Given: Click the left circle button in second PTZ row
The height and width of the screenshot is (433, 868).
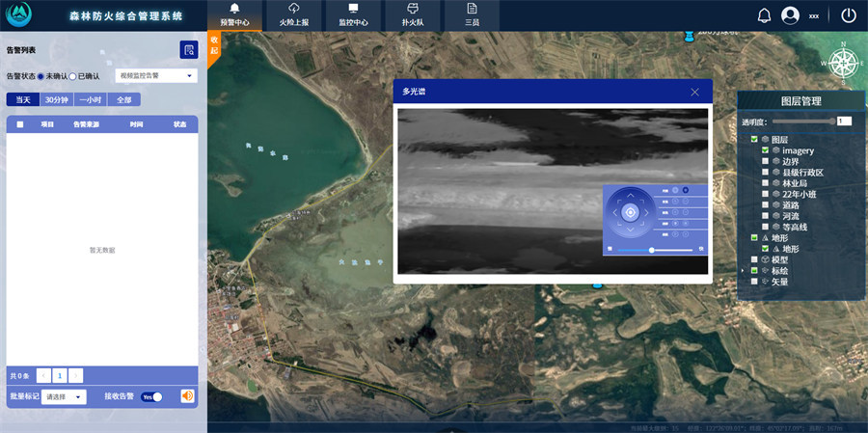Looking at the screenshot, I should [675, 201].
